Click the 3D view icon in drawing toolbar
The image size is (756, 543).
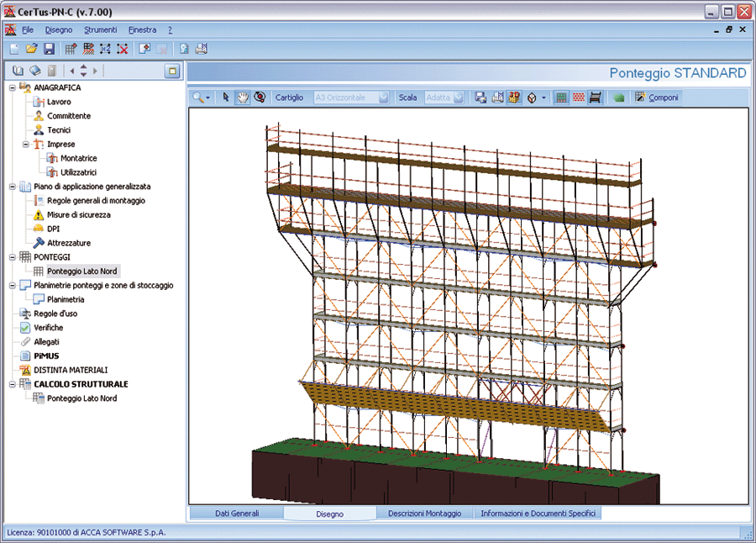click(x=514, y=98)
